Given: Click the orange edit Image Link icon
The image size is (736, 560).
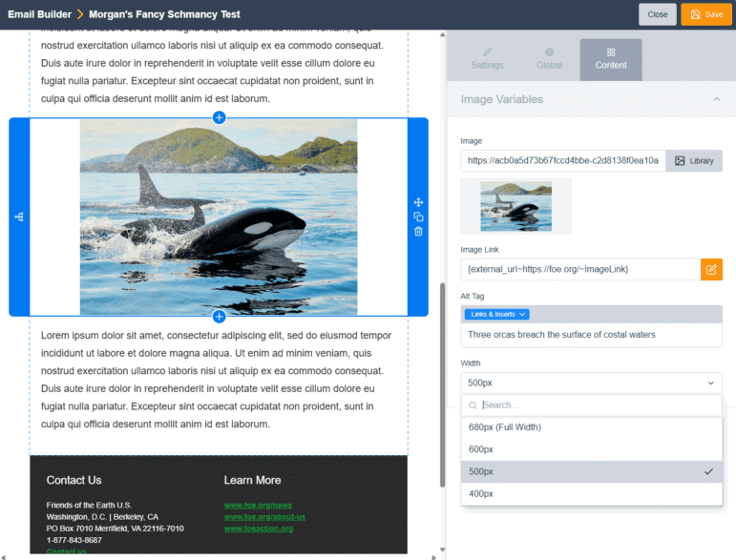Looking at the screenshot, I should [711, 269].
